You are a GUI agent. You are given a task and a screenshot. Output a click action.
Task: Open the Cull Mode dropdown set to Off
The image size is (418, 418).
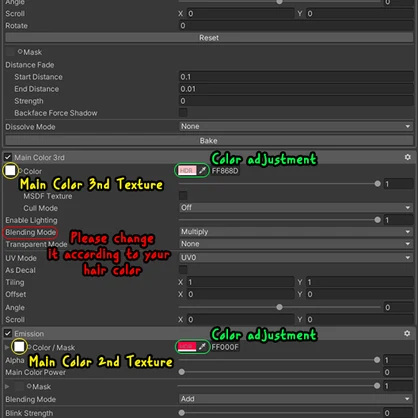tap(296, 208)
